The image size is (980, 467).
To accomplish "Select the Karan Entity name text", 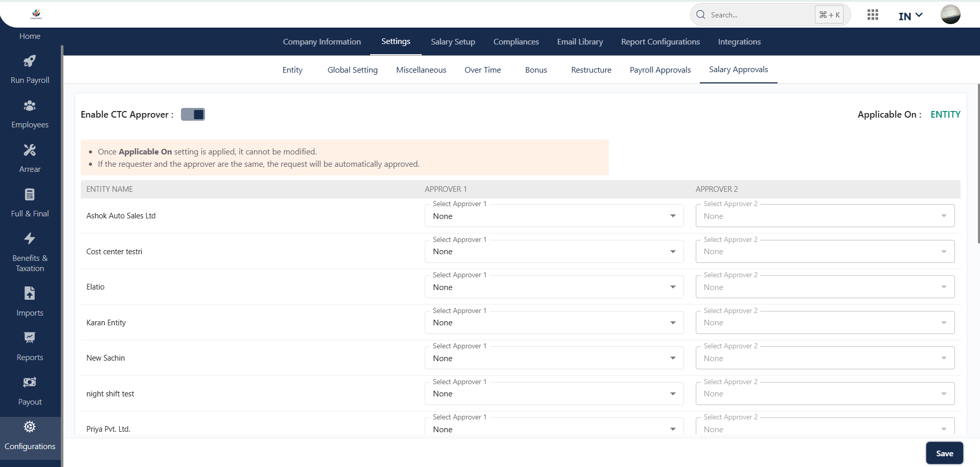I will click(106, 323).
